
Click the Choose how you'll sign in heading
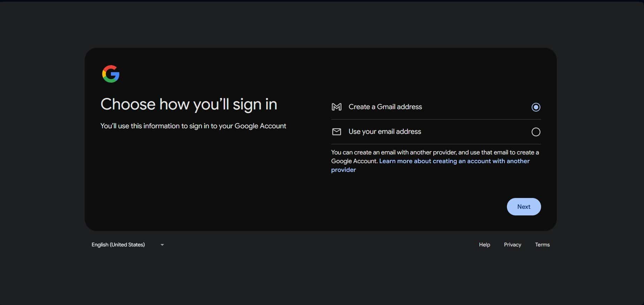point(189,104)
